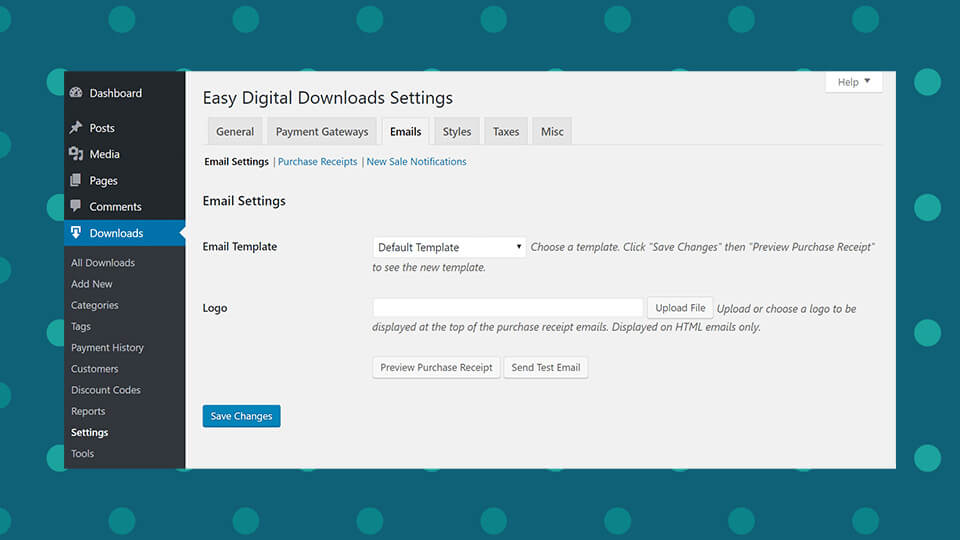Open New Sale Notifications subsection
The width and height of the screenshot is (960, 540).
pos(416,162)
